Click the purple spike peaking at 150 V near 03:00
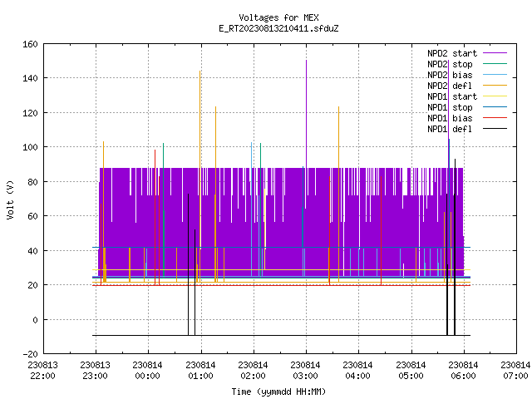 click(x=307, y=114)
